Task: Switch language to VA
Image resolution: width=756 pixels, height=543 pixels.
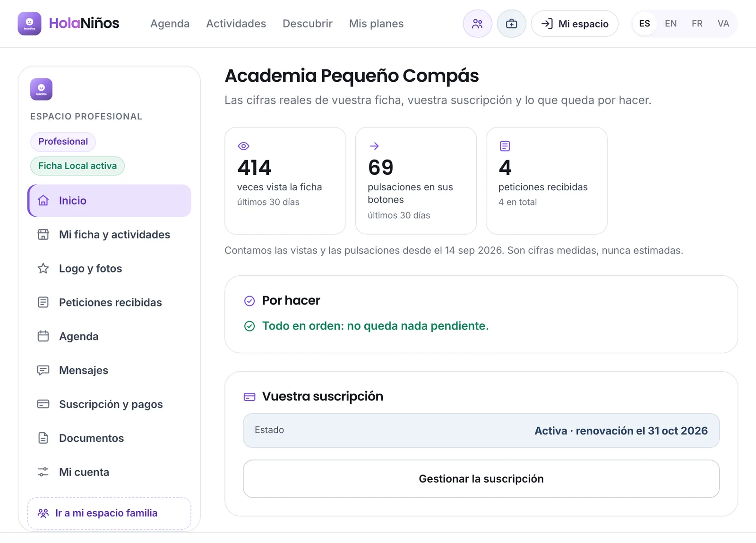Action: coord(723,24)
